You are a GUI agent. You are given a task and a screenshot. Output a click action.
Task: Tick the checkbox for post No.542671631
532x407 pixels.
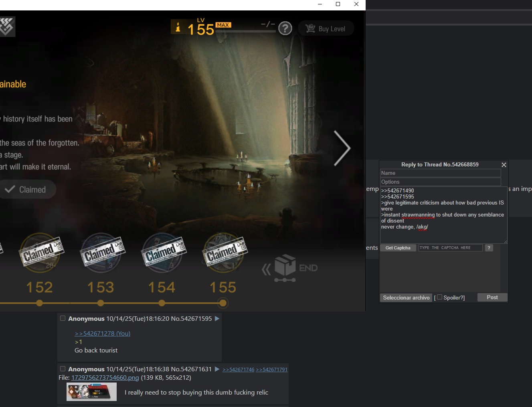[63, 369]
